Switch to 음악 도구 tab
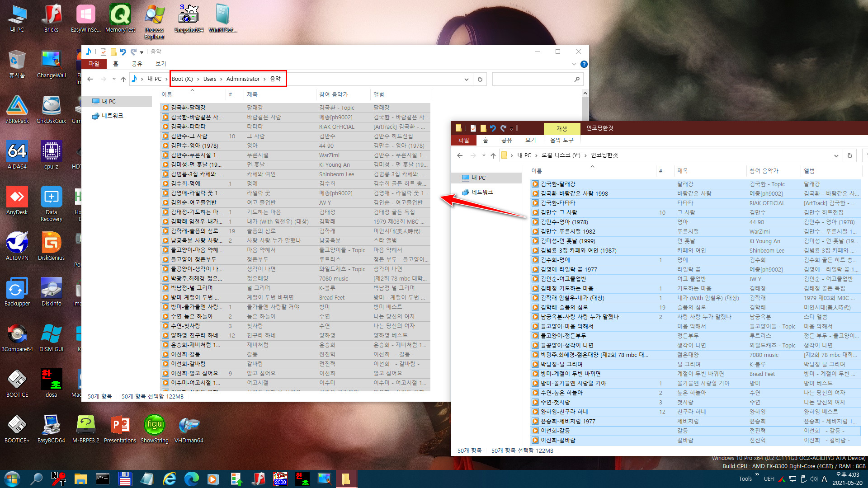The width and height of the screenshot is (868, 488). (x=561, y=140)
